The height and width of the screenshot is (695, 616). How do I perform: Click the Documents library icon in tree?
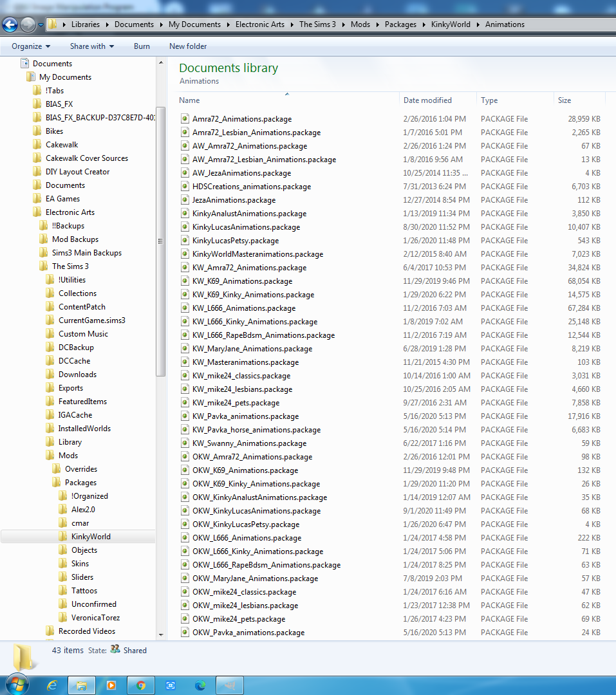coord(25,63)
